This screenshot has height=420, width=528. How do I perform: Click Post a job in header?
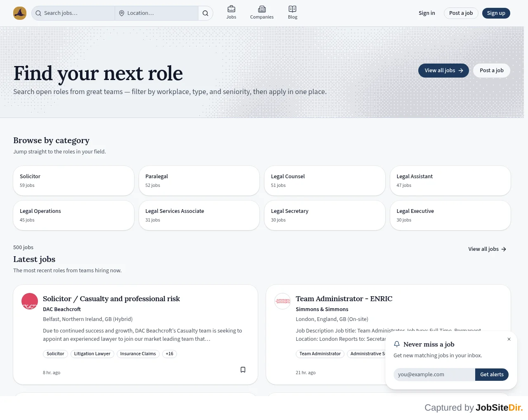tap(461, 13)
